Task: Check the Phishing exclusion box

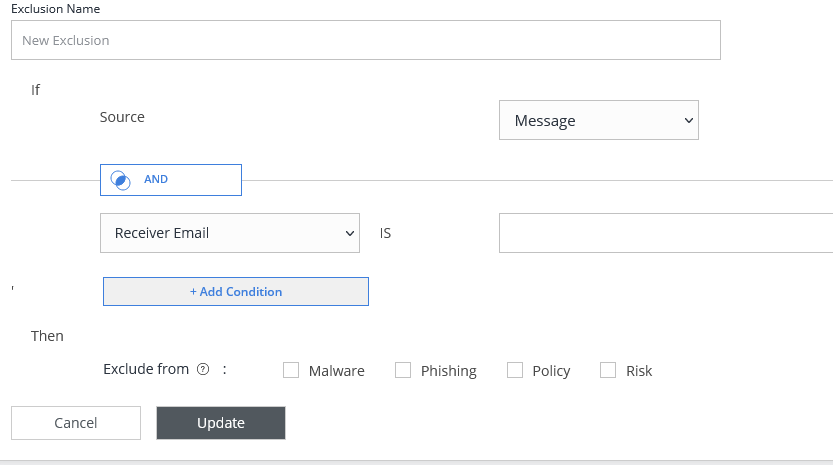Action: 403,370
